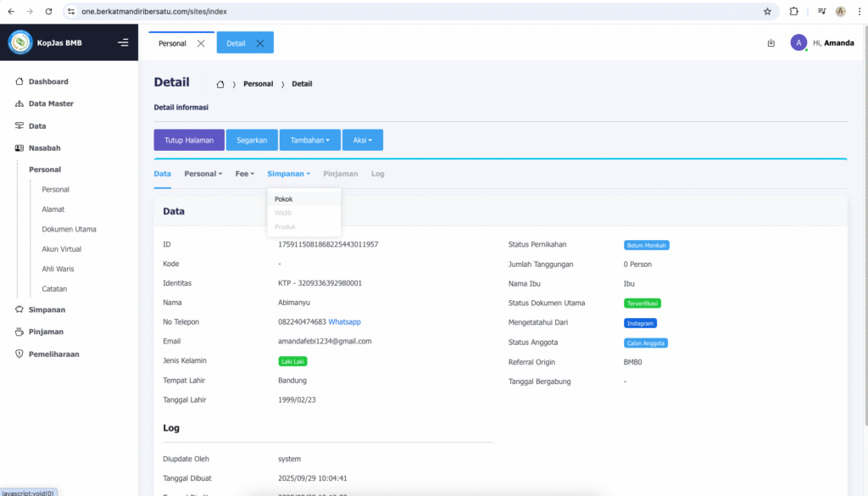
Task: Click the hamburger menu toggle icon
Action: pyautogui.click(x=123, y=42)
